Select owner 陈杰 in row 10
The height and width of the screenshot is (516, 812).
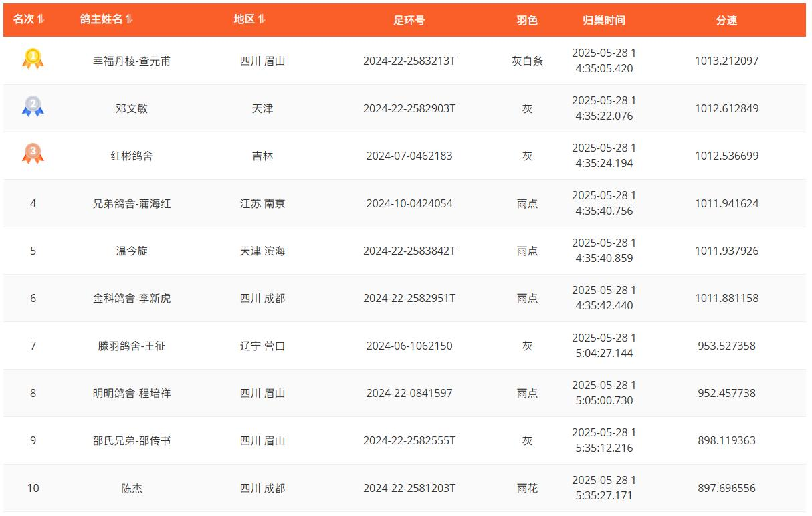pos(132,488)
